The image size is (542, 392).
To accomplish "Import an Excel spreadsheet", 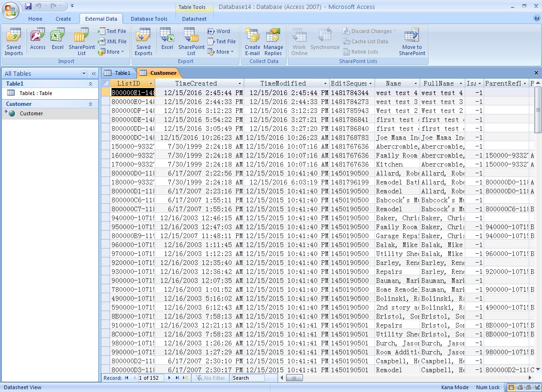I will pos(57,39).
